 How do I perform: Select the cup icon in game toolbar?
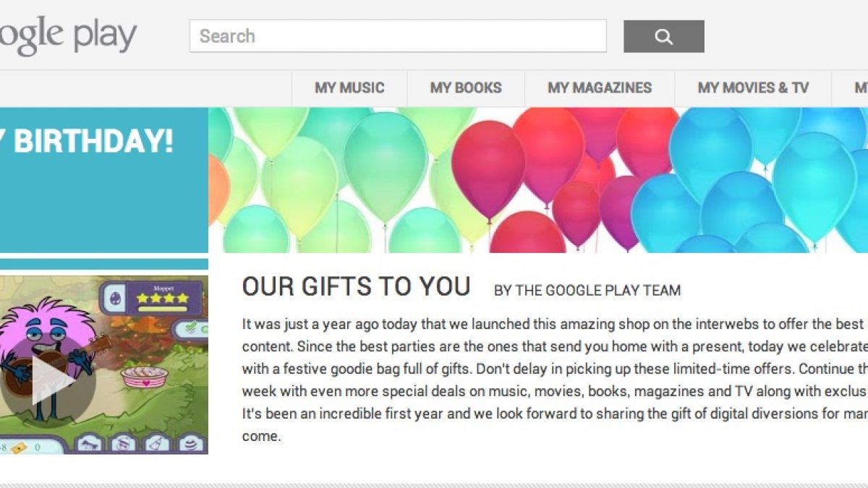123,442
